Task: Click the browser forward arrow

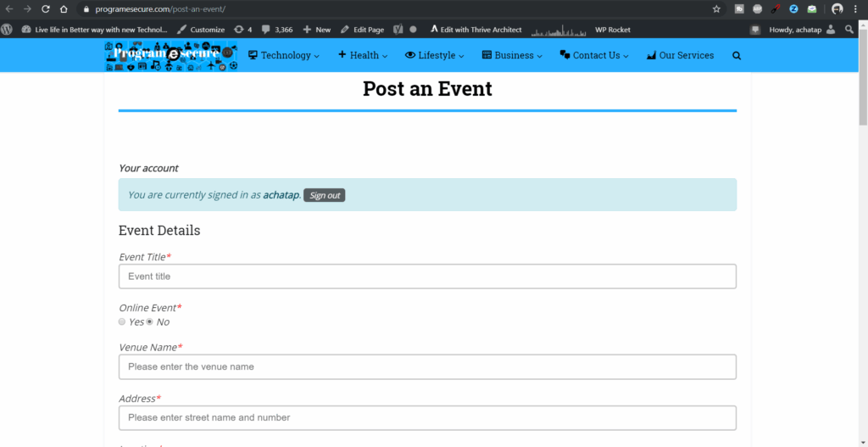Action: click(27, 8)
